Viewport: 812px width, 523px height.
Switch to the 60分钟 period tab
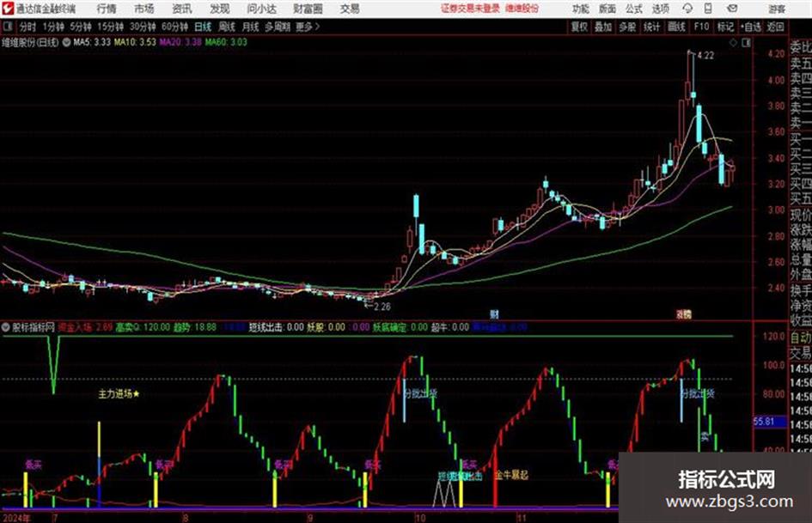174,27
